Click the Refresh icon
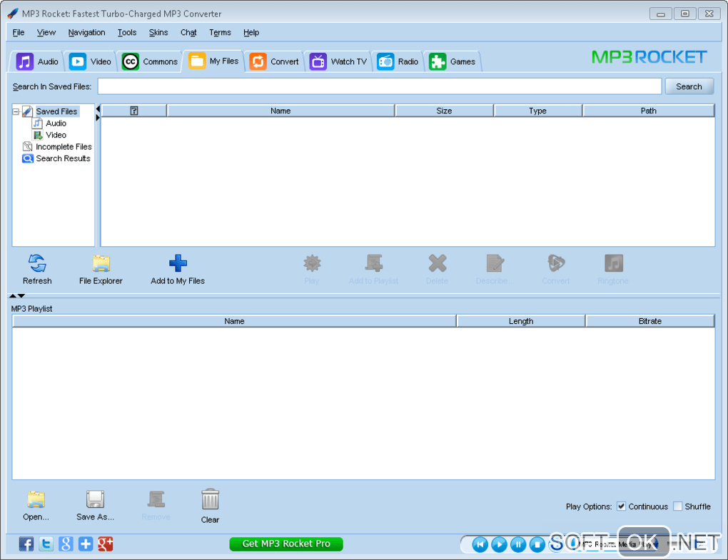This screenshot has height=560, width=728. click(x=37, y=263)
